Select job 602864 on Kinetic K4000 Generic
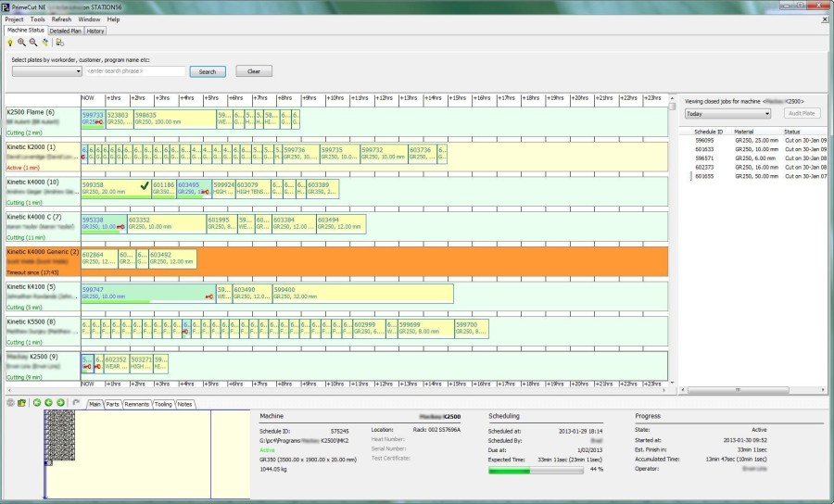 (99, 258)
